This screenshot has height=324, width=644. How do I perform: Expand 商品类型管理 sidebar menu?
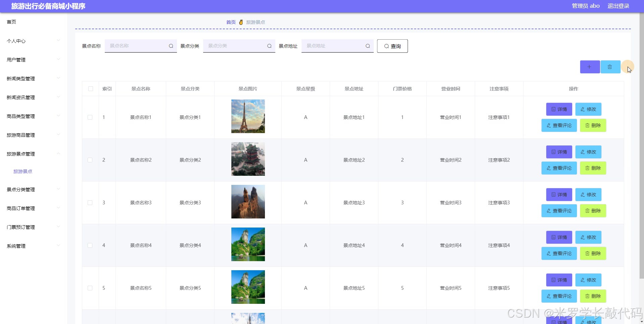34,116
